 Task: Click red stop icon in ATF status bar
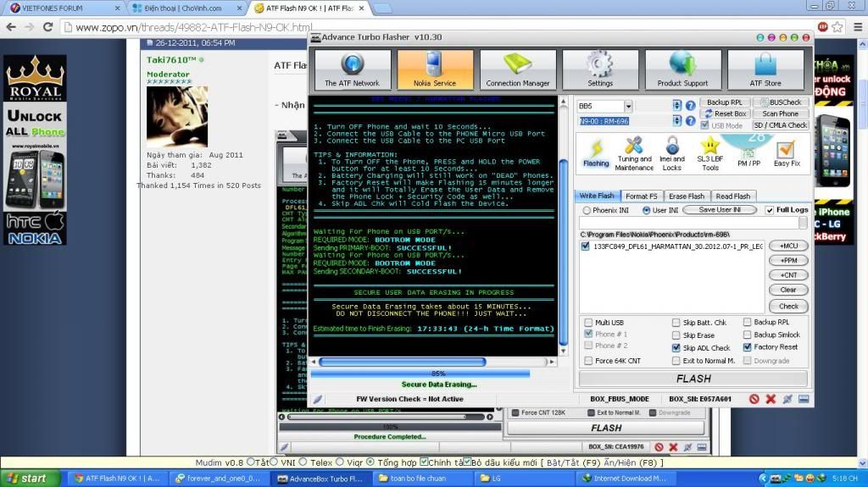(x=754, y=399)
